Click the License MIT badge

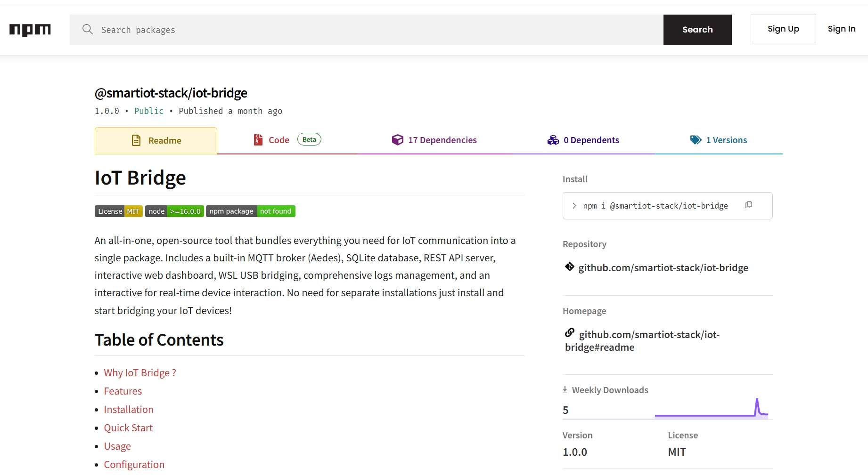click(119, 211)
